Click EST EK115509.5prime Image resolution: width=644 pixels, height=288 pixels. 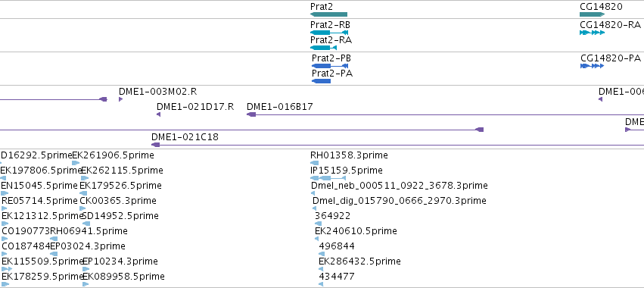click(7, 269)
